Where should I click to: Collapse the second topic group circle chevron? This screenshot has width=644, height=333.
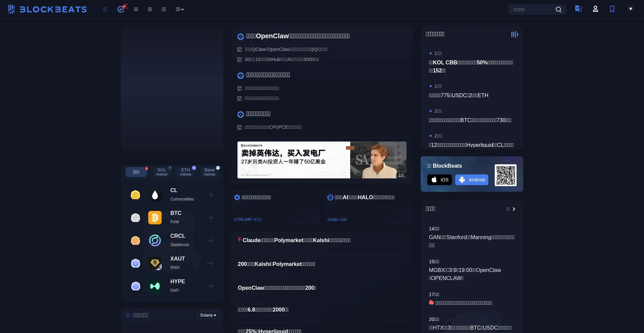[240, 75]
